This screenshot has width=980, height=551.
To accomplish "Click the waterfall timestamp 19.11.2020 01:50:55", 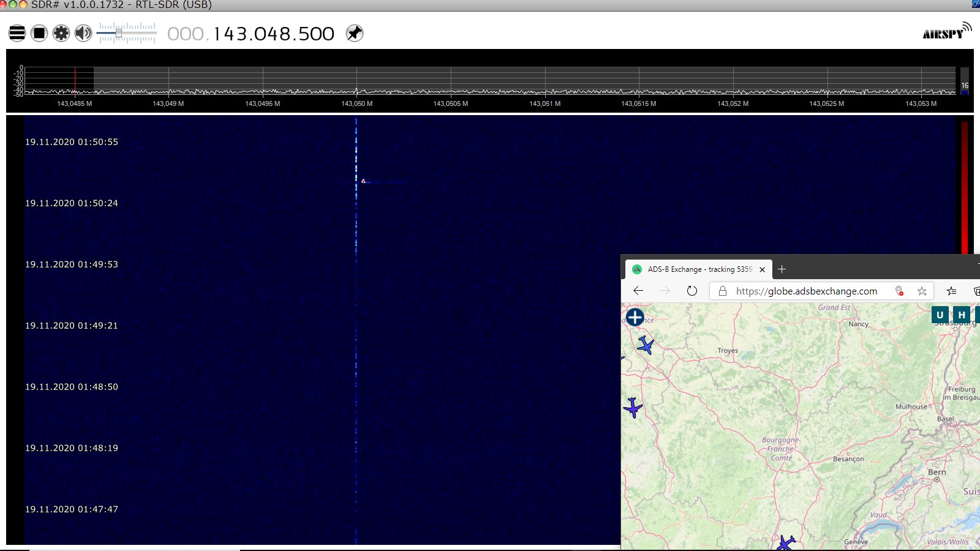I will 72,142.
